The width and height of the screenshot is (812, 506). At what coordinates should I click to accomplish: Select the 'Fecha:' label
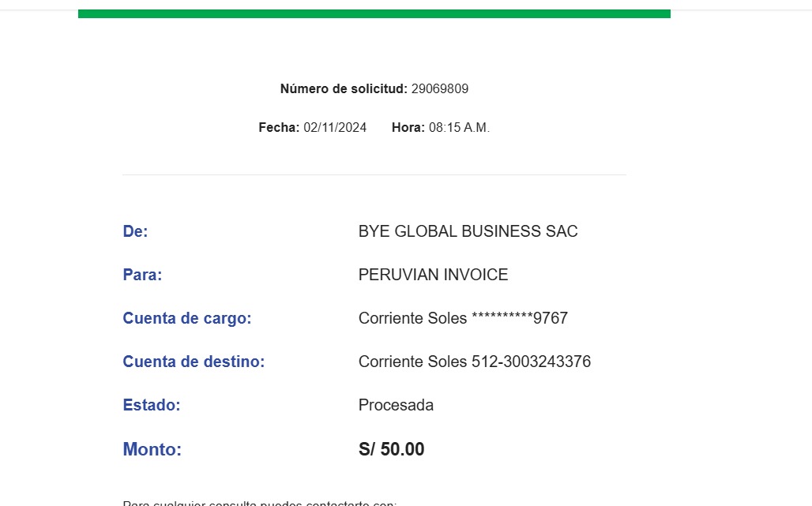[x=279, y=128]
